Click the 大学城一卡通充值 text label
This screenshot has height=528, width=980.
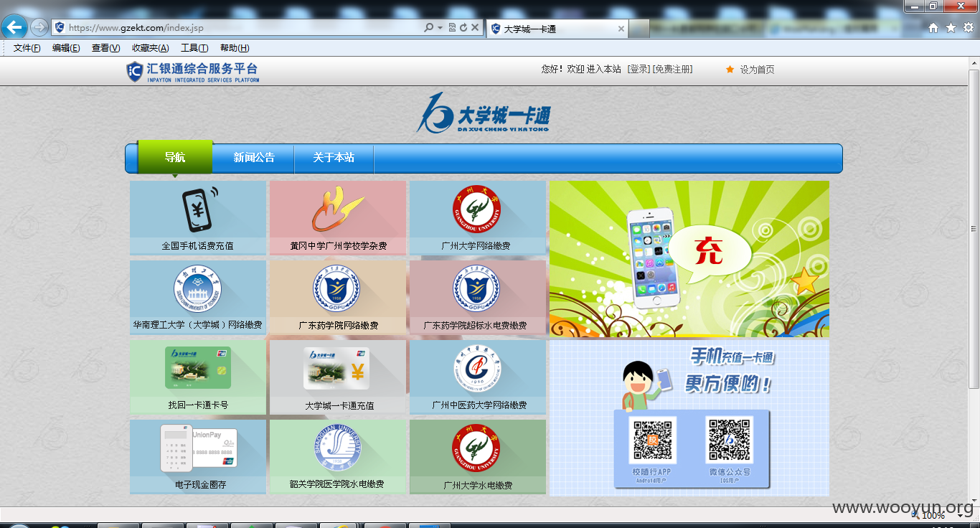(339, 405)
